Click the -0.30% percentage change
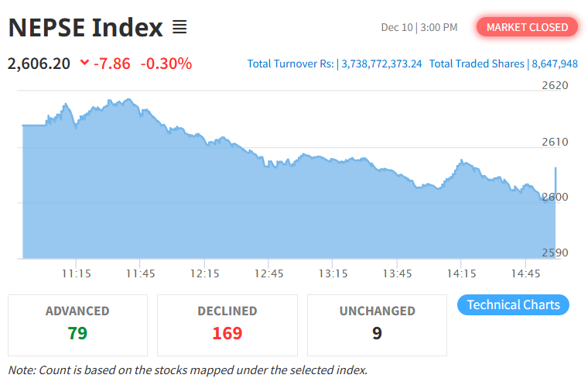588x385 pixels. (166, 64)
